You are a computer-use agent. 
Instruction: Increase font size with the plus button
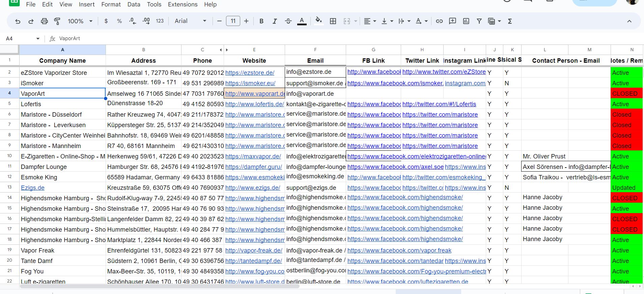pos(246,21)
